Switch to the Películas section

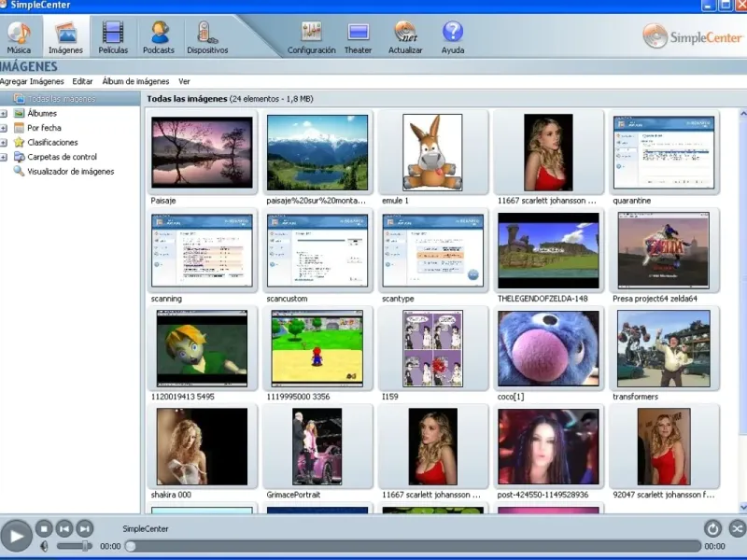pyautogui.click(x=113, y=37)
